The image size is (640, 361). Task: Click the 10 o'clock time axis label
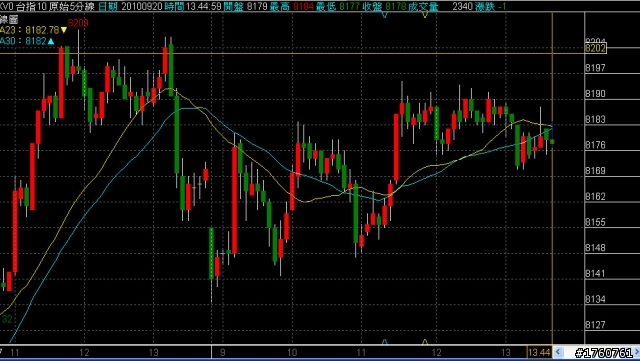coord(292,352)
